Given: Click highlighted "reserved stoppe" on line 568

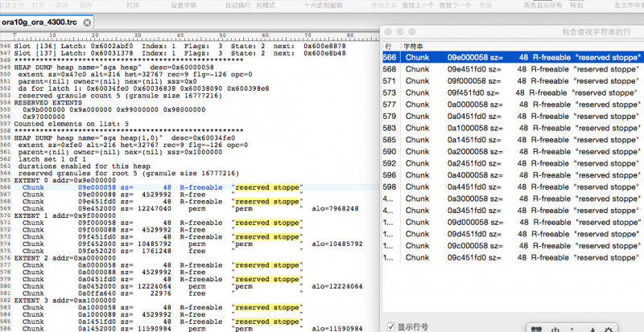Looking at the screenshot, I should pos(267,202).
